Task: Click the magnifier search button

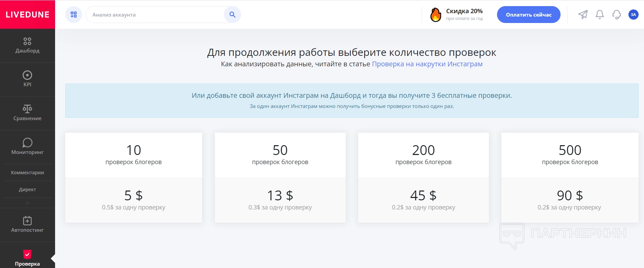Action: click(x=232, y=15)
